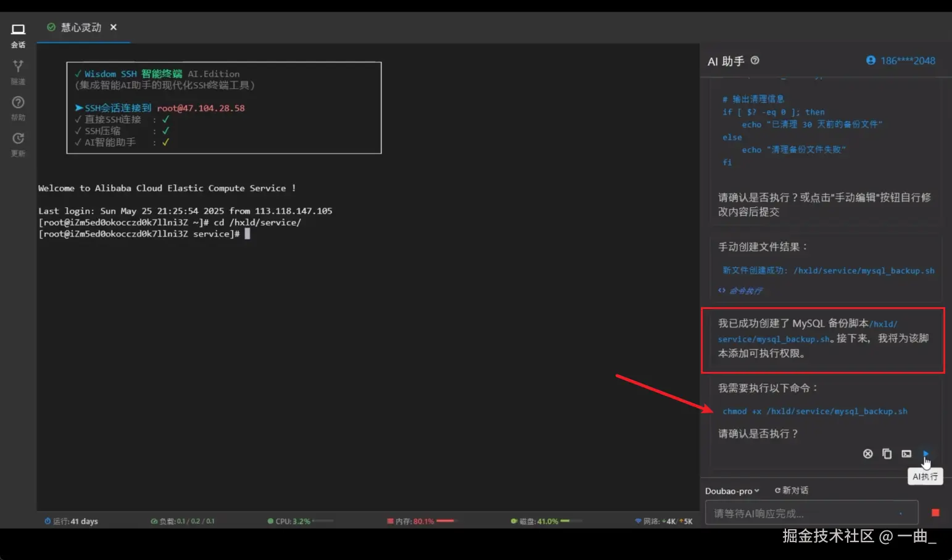952x560 pixels.
Task: Click the disk usage progress bar
Action: [571, 521]
